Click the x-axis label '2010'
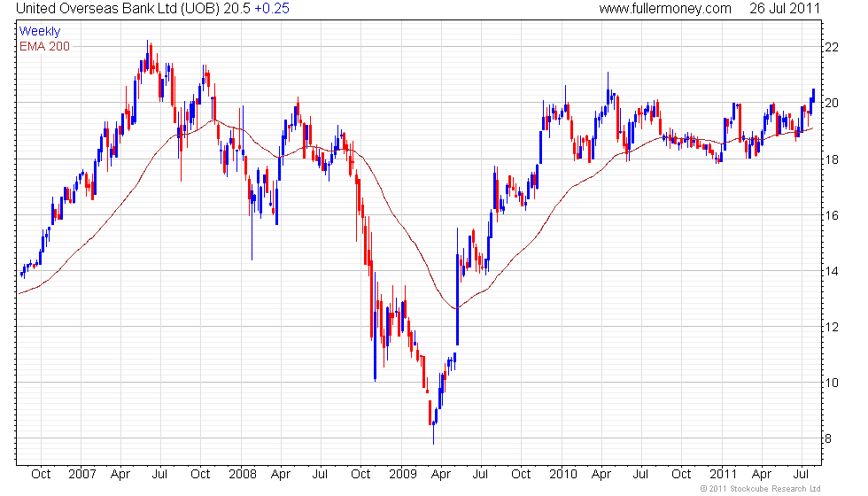Viewport: 868px width, 496px height. pyautogui.click(x=563, y=475)
